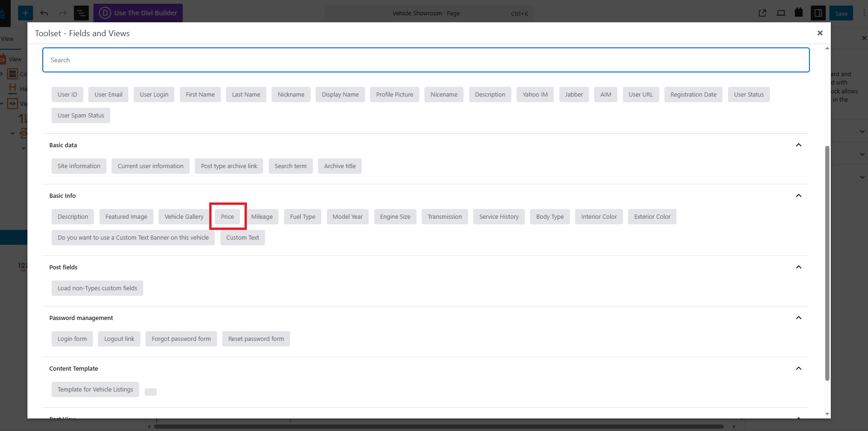868x431 pixels.
Task: Collapse the Content Template section
Action: click(799, 368)
